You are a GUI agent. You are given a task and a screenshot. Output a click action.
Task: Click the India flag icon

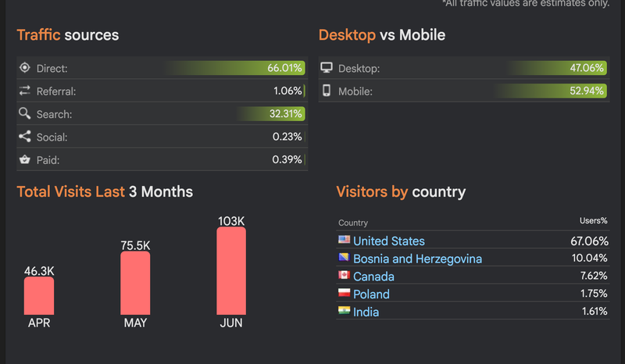(x=344, y=311)
